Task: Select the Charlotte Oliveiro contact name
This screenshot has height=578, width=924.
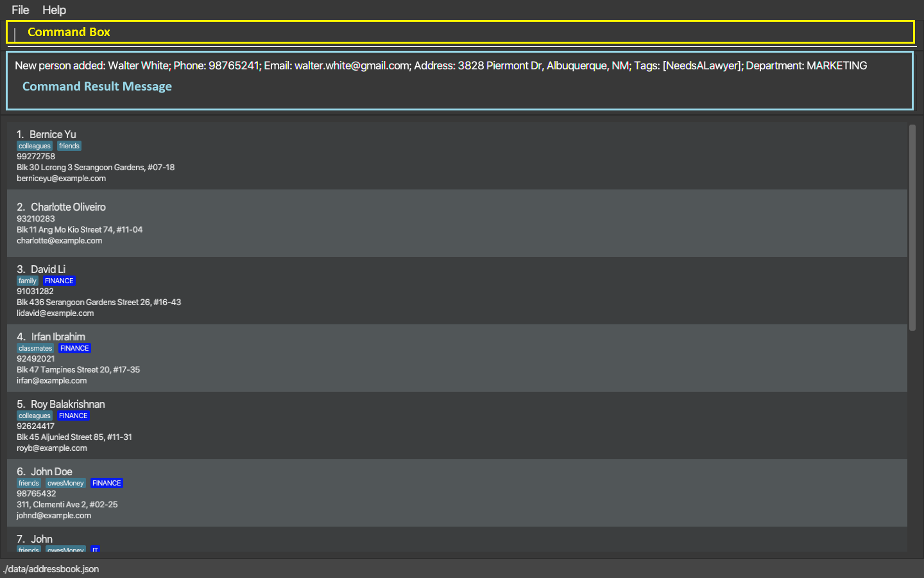Action: click(x=68, y=207)
